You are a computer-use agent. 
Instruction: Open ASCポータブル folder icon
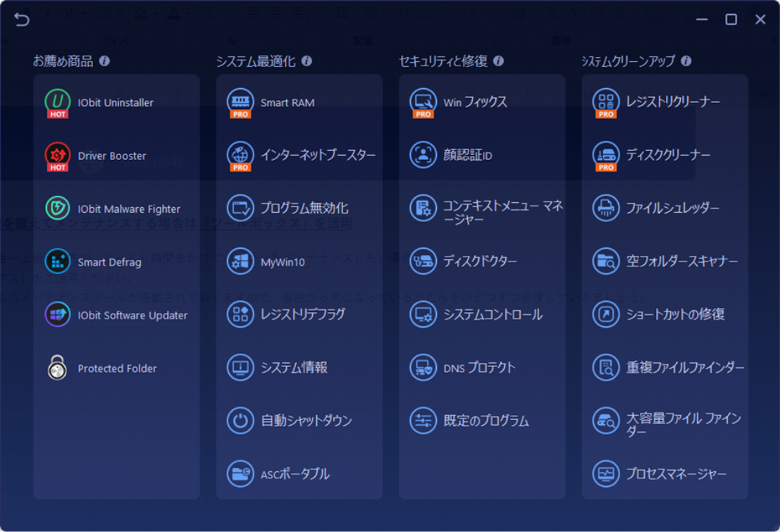(x=240, y=474)
